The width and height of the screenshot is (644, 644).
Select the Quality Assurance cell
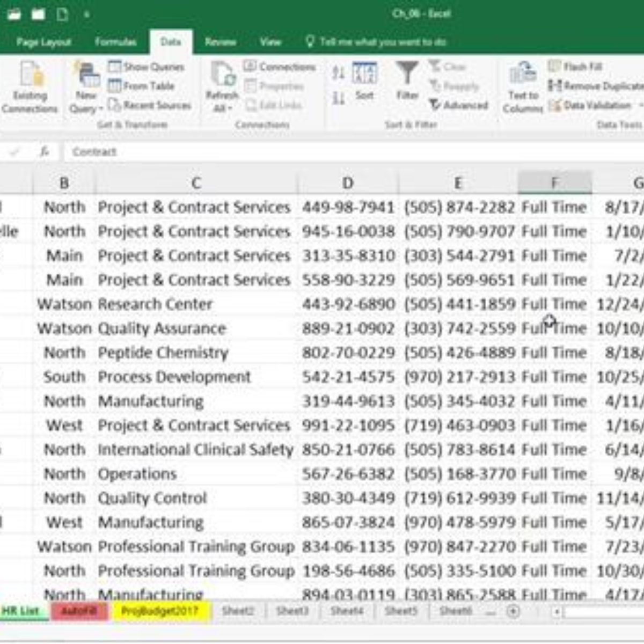[x=196, y=328]
